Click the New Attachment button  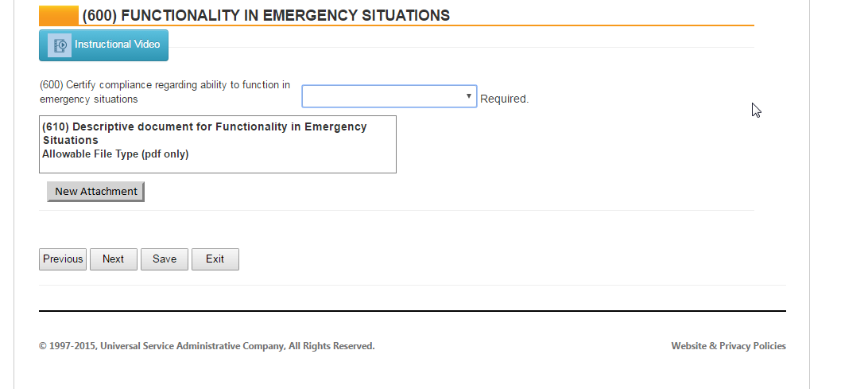pyautogui.click(x=95, y=192)
